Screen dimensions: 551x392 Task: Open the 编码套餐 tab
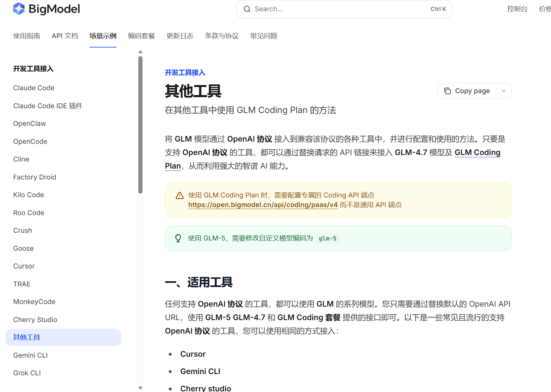(142, 36)
